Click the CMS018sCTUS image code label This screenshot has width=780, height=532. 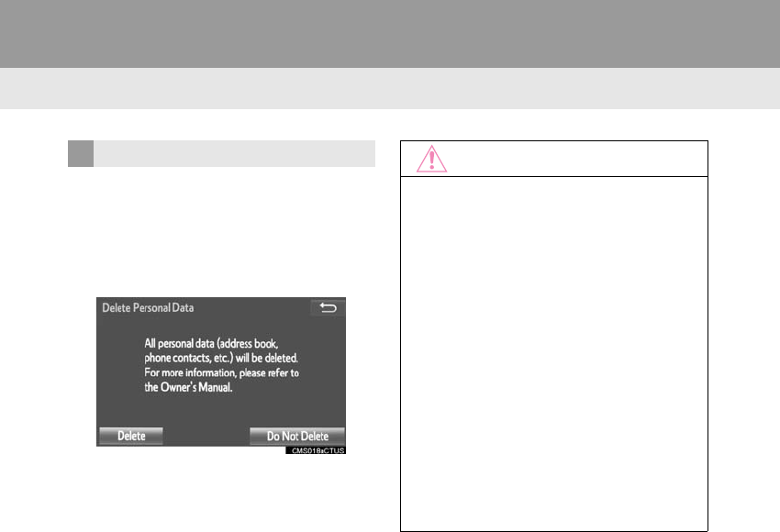click(x=316, y=450)
